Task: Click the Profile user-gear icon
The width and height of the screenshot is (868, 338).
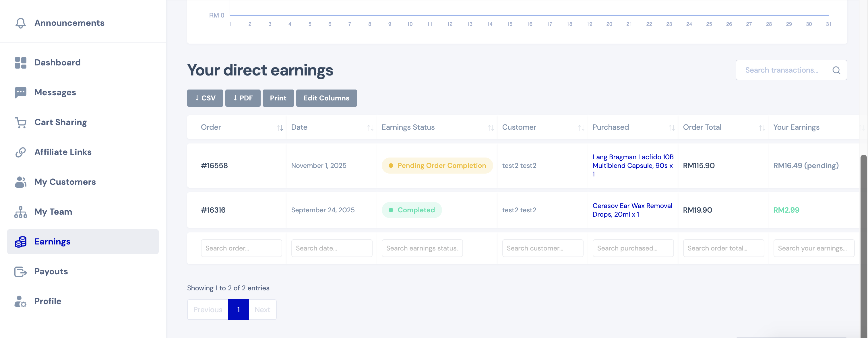Action: 21,301
